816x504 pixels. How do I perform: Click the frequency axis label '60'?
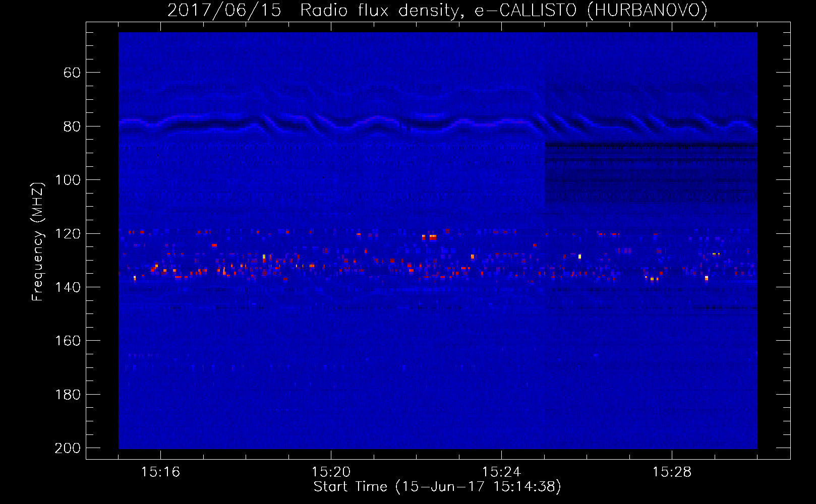click(72, 73)
